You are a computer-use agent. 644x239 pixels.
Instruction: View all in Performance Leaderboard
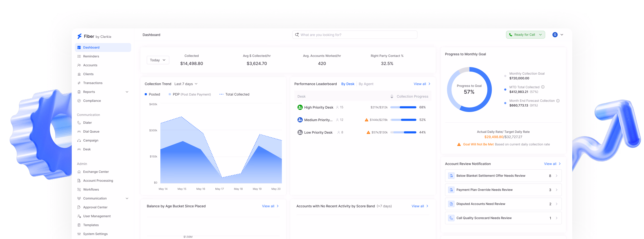click(422, 84)
